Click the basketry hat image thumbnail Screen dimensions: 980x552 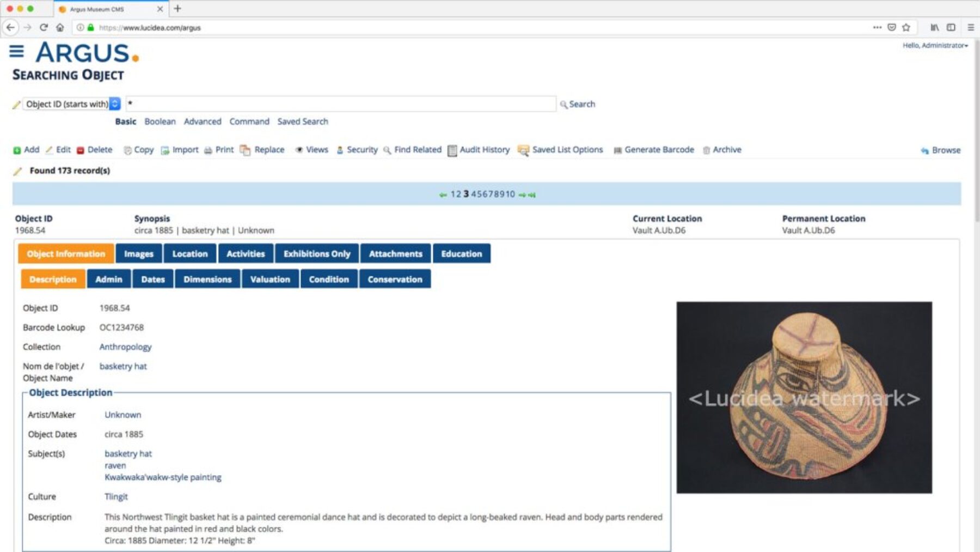[x=804, y=398]
